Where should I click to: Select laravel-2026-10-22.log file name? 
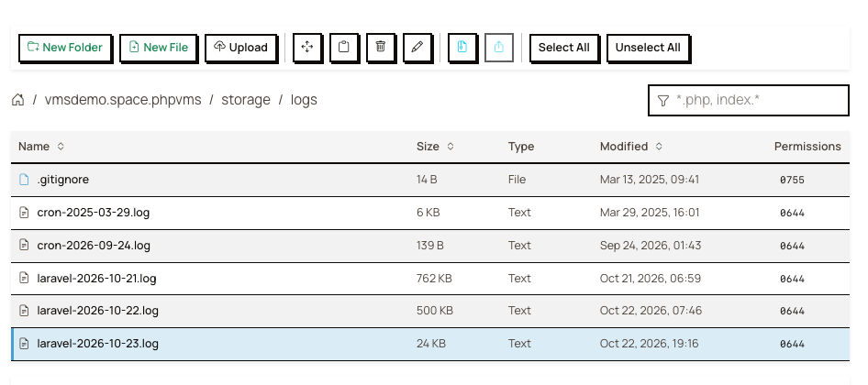click(97, 311)
